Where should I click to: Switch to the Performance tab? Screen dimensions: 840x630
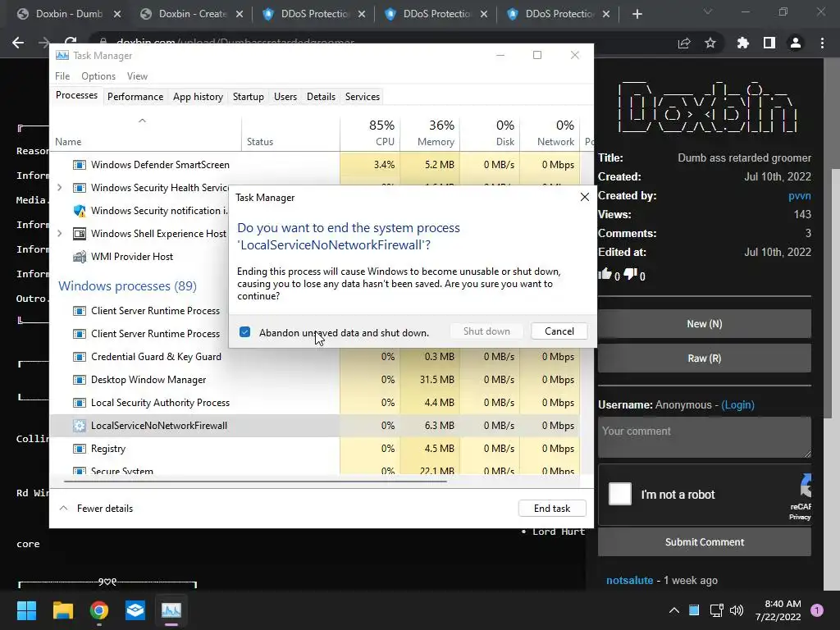click(x=135, y=97)
